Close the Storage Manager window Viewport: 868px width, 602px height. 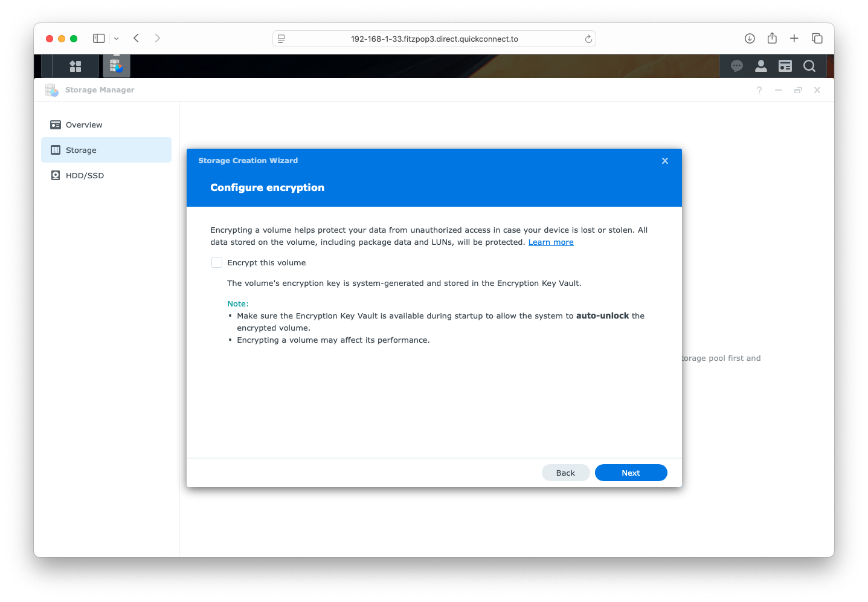tap(817, 90)
